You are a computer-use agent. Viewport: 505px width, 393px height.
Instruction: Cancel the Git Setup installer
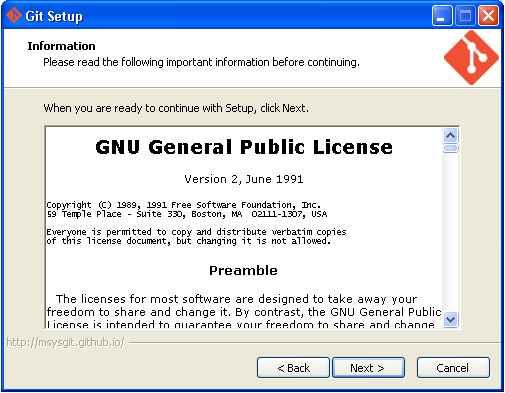[453, 368]
